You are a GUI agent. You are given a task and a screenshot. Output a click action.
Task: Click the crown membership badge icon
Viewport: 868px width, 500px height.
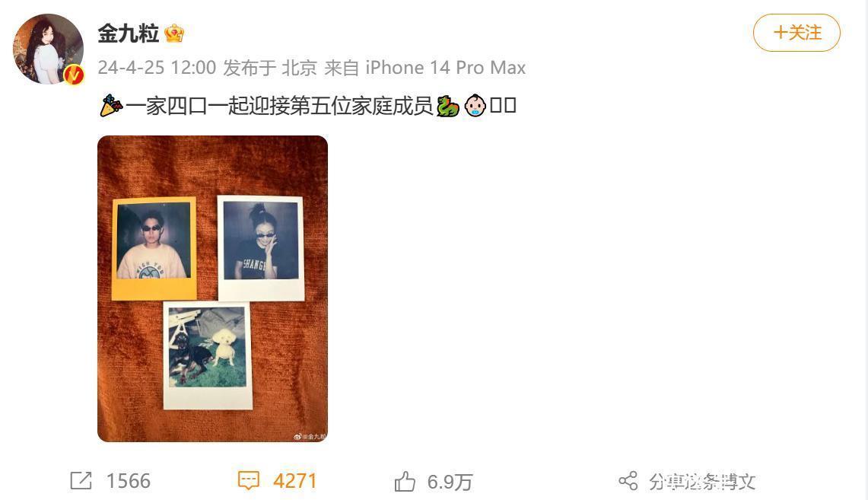174,33
